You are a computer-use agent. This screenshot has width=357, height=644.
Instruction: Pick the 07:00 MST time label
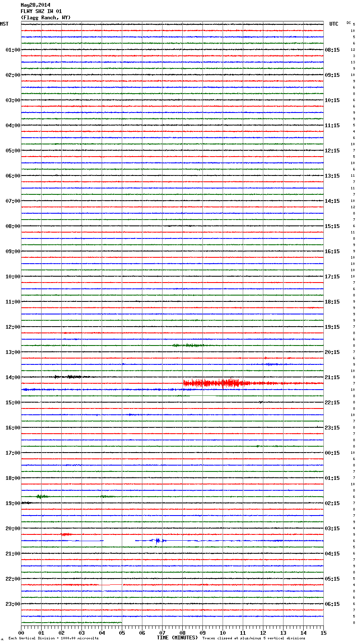coord(13,201)
